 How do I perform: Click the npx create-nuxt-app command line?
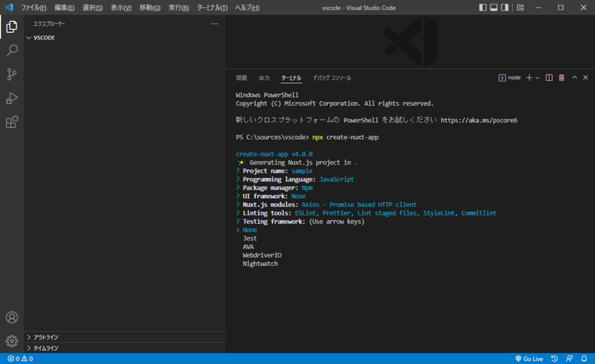click(346, 137)
